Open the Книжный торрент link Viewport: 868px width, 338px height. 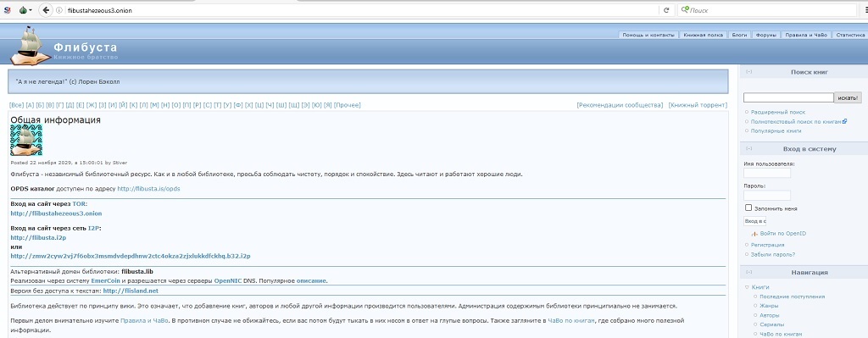(698, 104)
